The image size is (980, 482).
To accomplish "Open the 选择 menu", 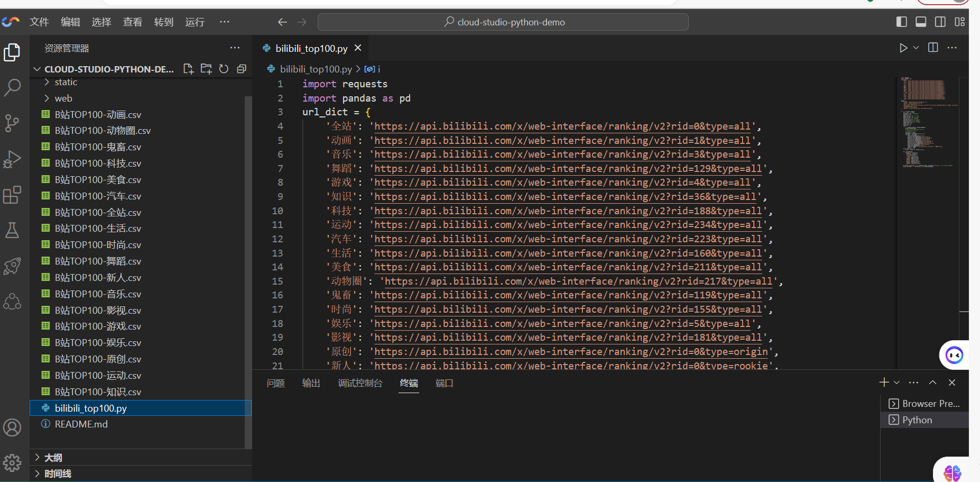I will 101,22.
